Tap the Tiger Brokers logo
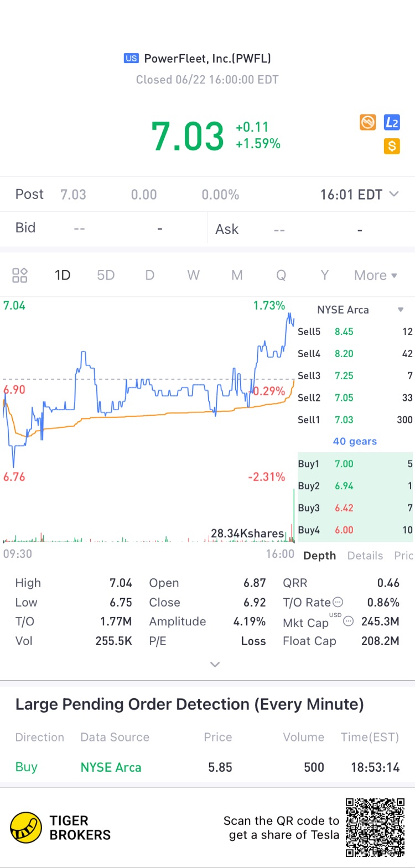415x868 pixels. pos(26,828)
